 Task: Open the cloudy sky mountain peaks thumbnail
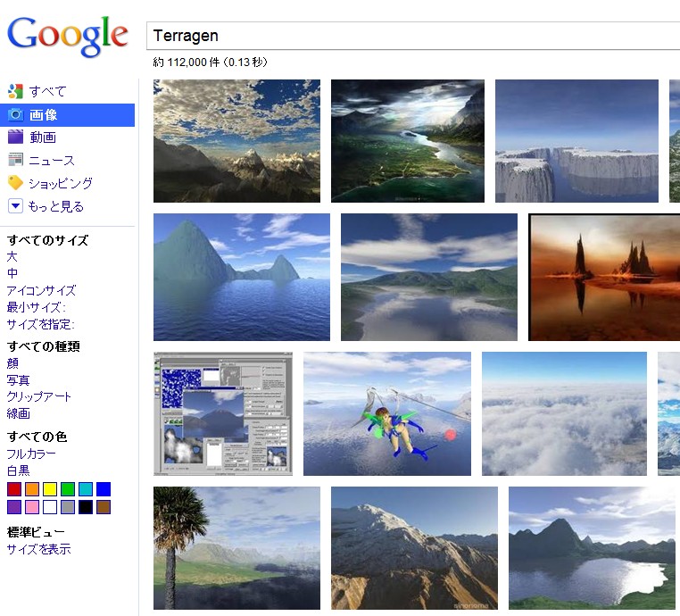coord(236,141)
